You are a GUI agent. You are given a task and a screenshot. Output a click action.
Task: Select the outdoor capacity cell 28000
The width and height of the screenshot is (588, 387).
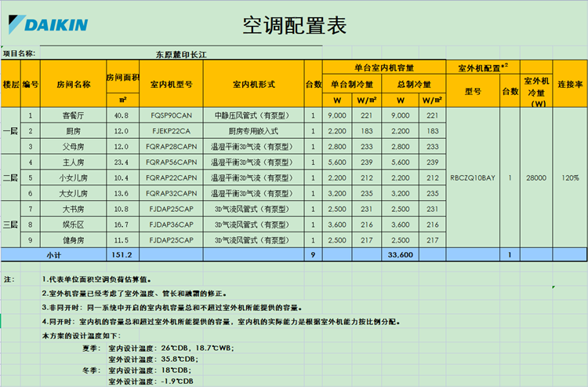click(536, 178)
